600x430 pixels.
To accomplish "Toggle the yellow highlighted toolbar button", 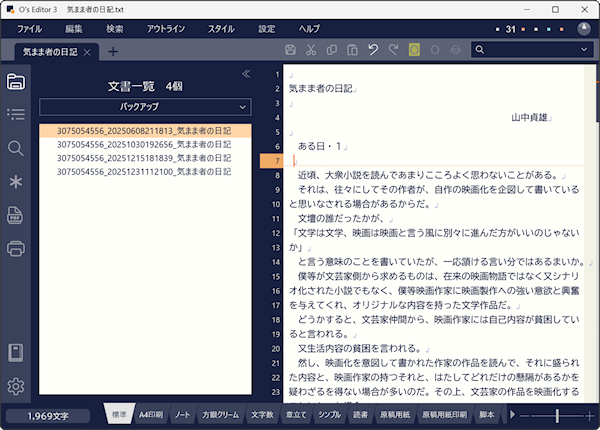I will 414,50.
